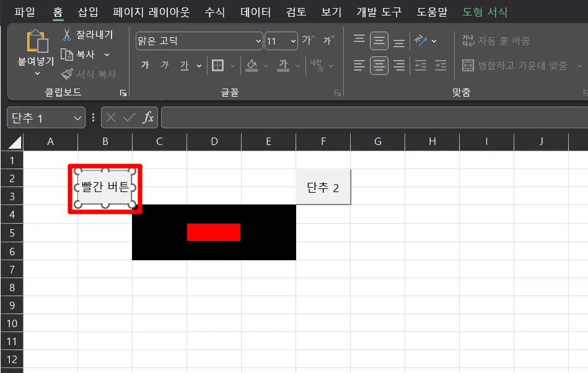This screenshot has height=373, width=588.
Task: Click the Increase Indent icon
Action: pyautogui.click(x=441, y=65)
